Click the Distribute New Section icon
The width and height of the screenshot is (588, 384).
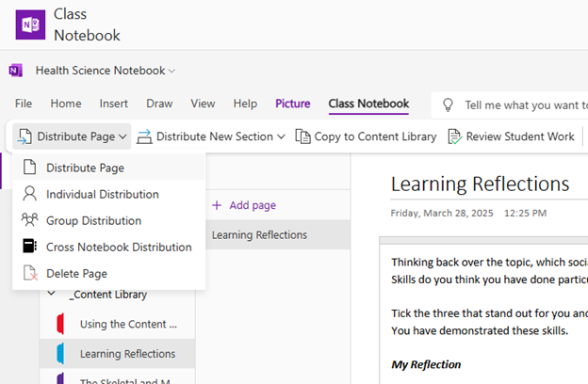[x=144, y=136]
